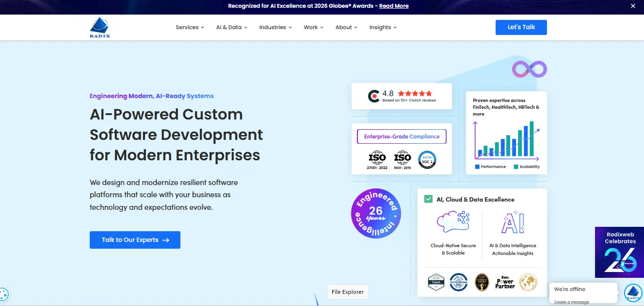This screenshot has height=306, width=644.
Task: Expand the Work chevron arrow
Action: tap(322, 28)
